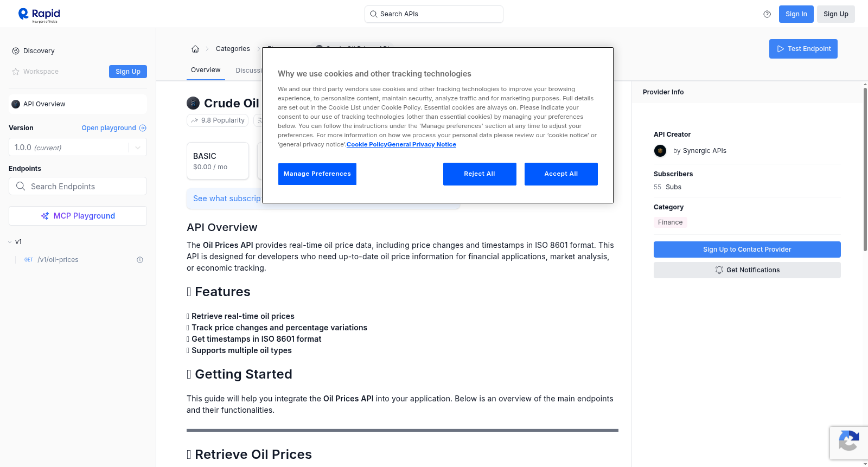Click the API Overview avatar icon

click(x=16, y=104)
